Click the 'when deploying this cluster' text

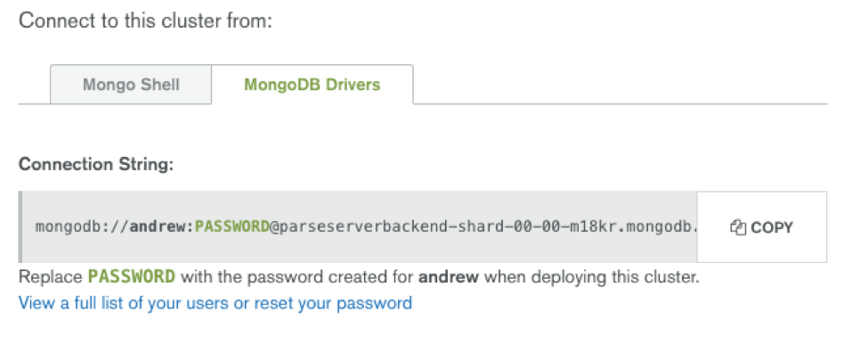[592, 276]
